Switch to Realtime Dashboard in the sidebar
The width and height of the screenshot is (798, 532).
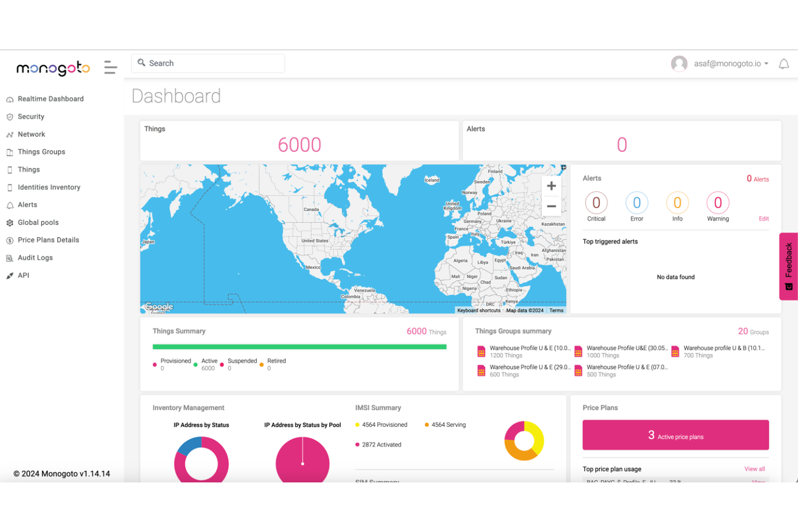(10, 99)
